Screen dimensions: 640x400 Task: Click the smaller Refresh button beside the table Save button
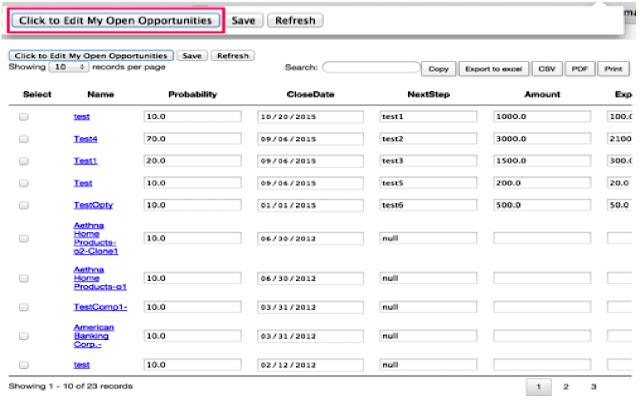click(x=233, y=56)
